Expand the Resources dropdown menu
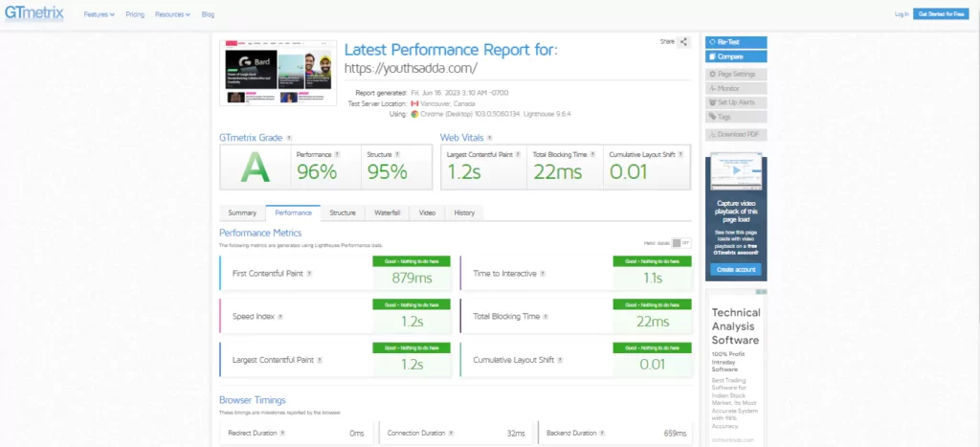The image size is (980, 447). tap(172, 14)
